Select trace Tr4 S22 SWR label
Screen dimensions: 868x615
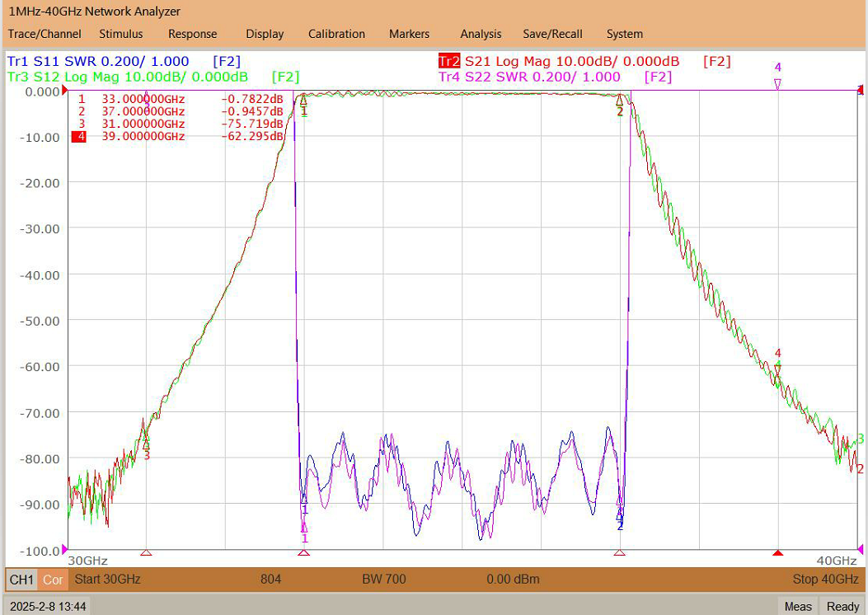point(530,77)
